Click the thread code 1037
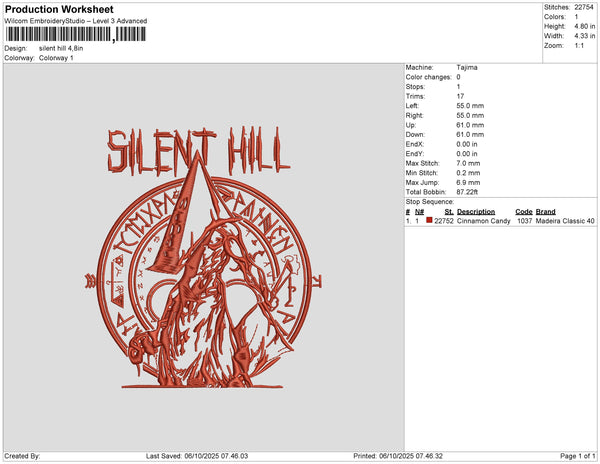The height and width of the screenshot is (464, 600). [524, 221]
